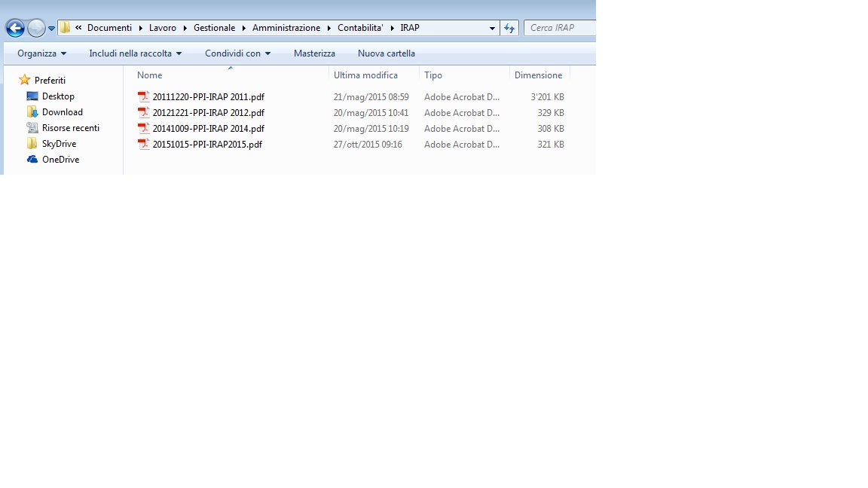This screenshot has height=488, width=868.
Task: Create a folder with Nuova cartella
Action: click(386, 53)
